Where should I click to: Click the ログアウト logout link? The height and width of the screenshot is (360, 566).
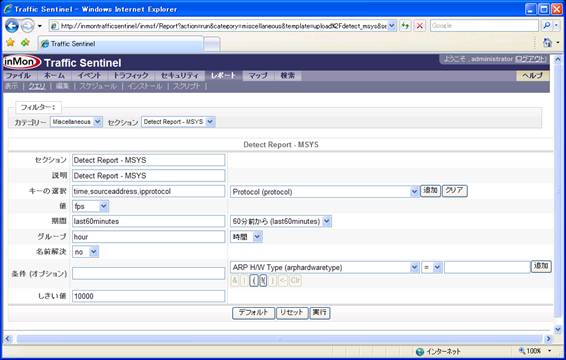coord(530,59)
